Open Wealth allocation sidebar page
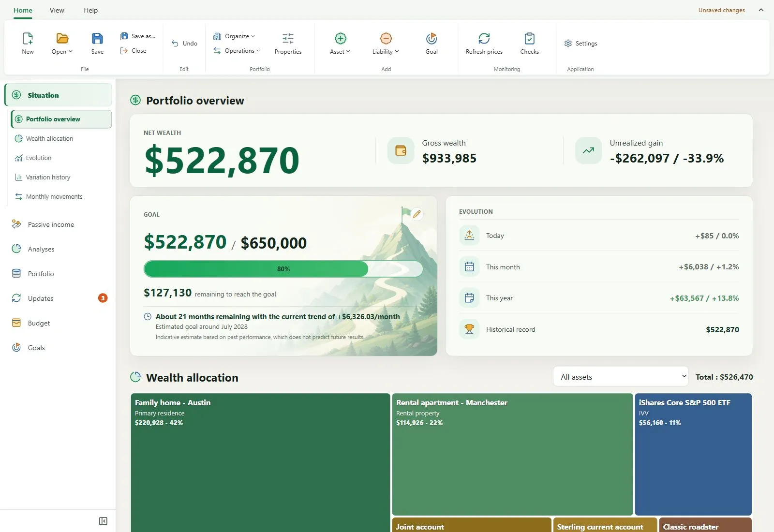 click(x=61, y=138)
